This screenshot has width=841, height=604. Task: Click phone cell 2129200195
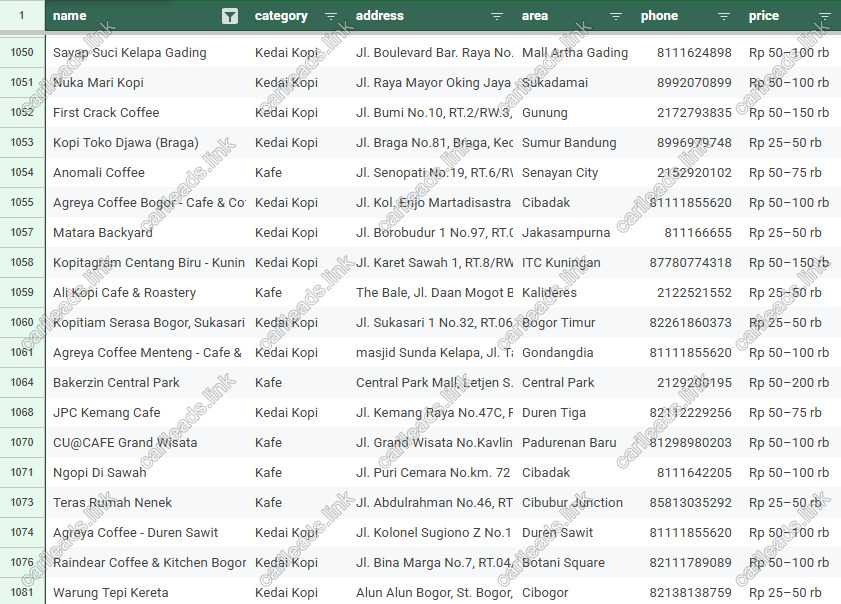pos(687,382)
